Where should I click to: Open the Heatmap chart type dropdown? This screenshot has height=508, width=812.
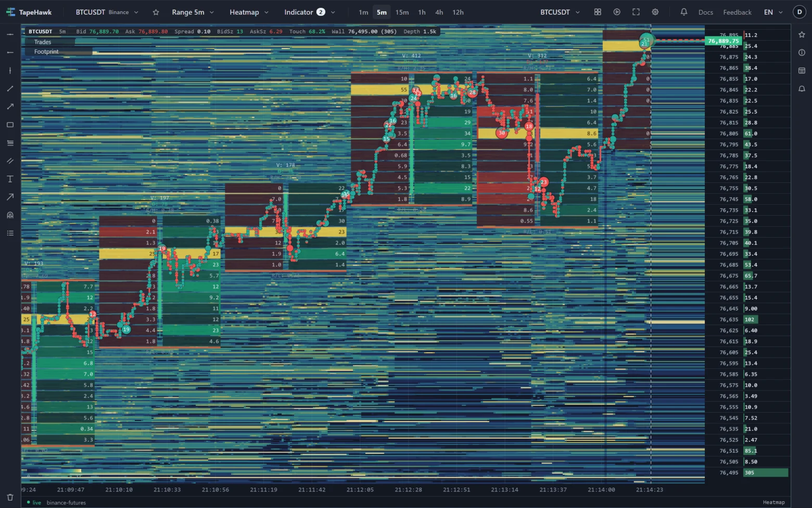pos(249,12)
